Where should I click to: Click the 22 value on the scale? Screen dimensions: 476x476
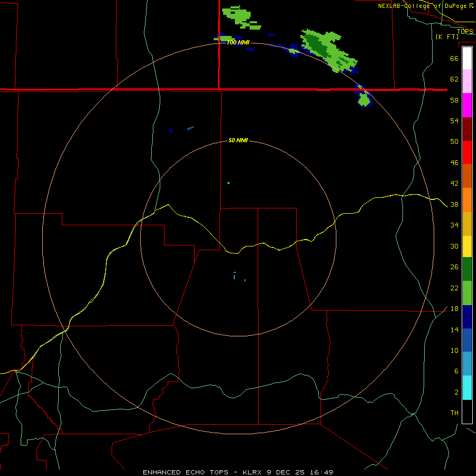coord(454,288)
